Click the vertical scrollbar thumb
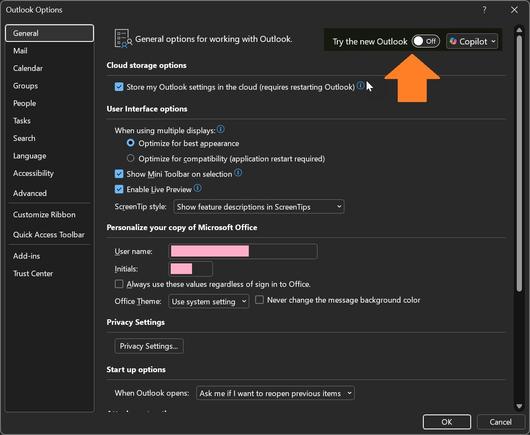 coord(519,163)
